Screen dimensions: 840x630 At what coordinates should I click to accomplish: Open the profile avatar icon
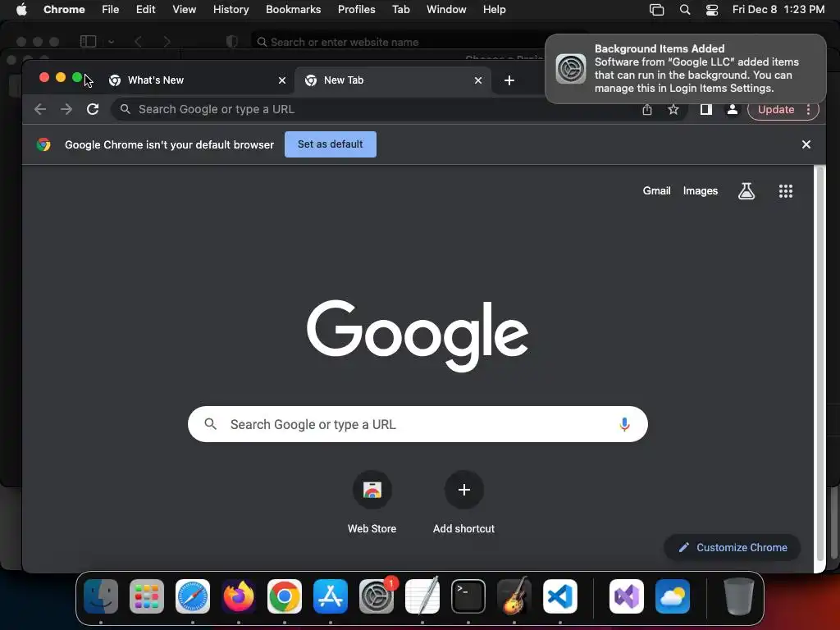click(x=733, y=109)
